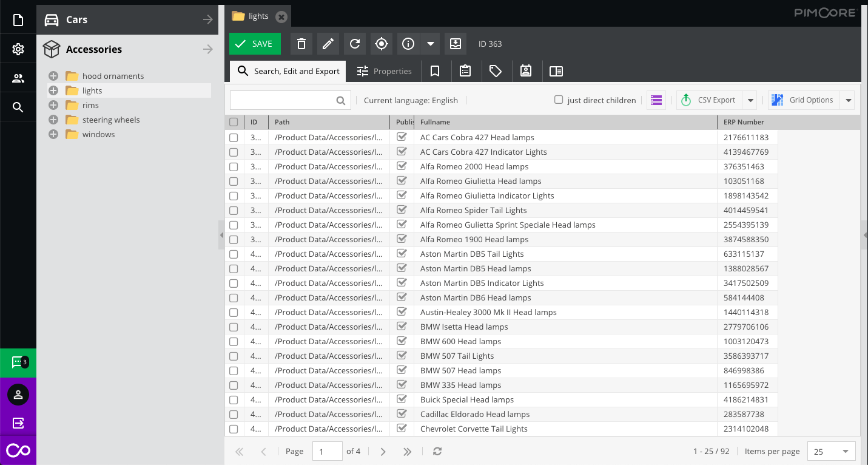Toggle published box for Chevrolet Corvette Tail Lights

pyautogui.click(x=402, y=428)
